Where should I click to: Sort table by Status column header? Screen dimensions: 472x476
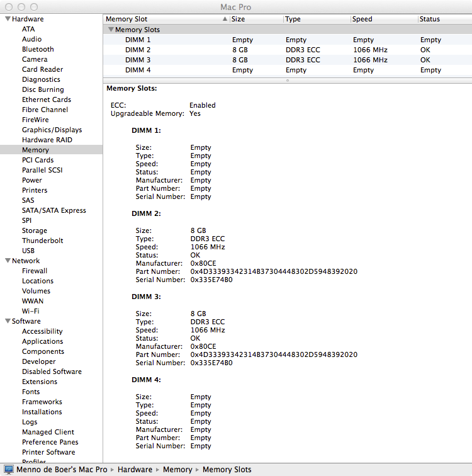coord(445,19)
